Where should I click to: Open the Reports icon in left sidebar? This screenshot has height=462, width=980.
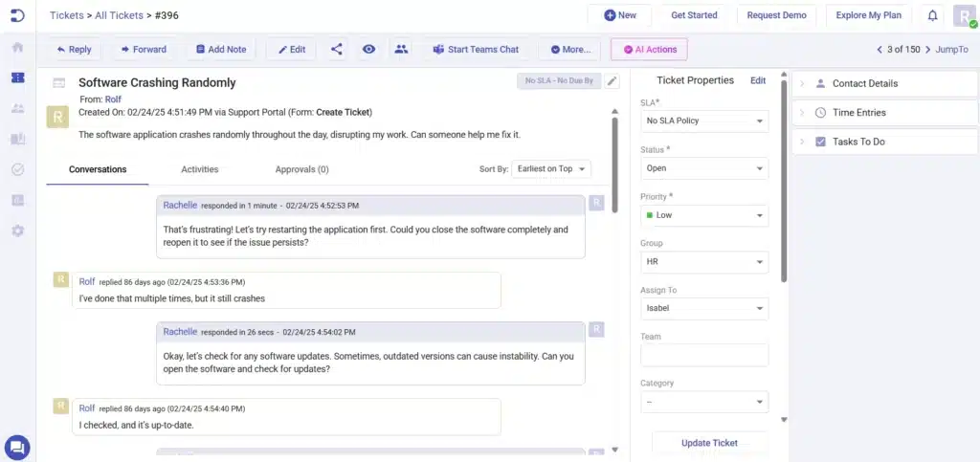tap(17, 200)
